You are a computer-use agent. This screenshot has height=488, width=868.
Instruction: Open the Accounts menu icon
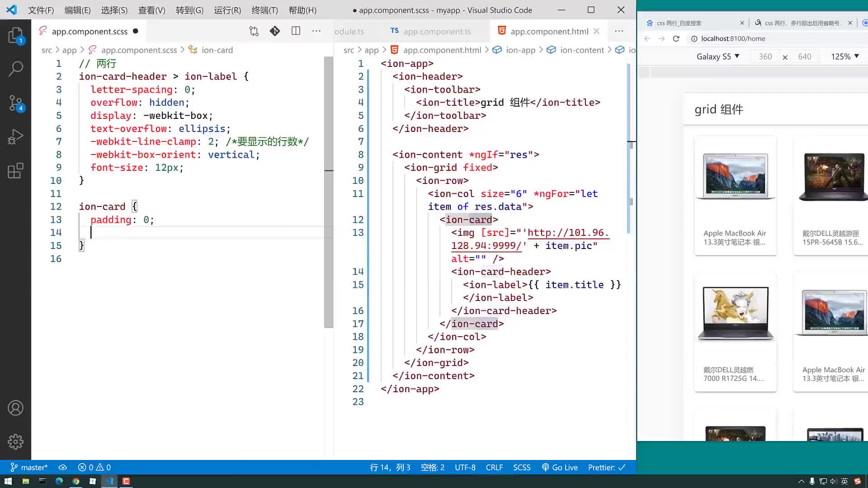(x=15, y=408)
